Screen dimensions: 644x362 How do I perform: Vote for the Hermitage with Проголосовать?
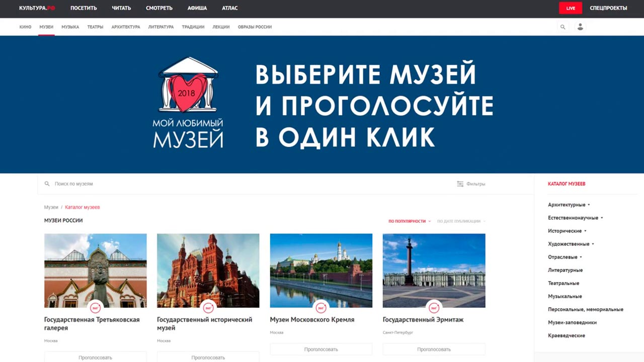tap(434, 349)
